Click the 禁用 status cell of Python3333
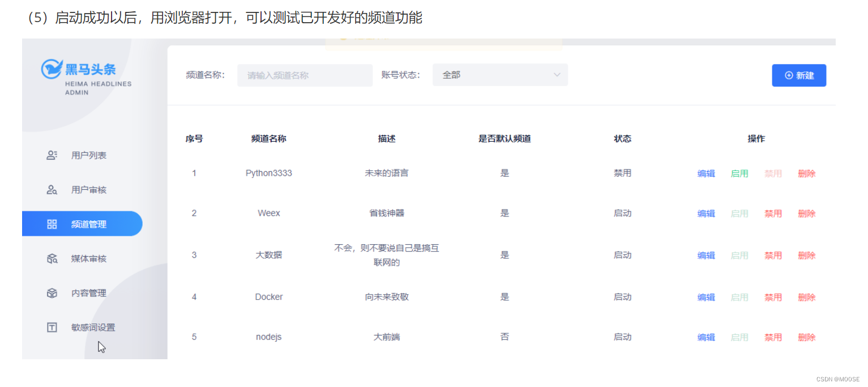 pos(622,173)
